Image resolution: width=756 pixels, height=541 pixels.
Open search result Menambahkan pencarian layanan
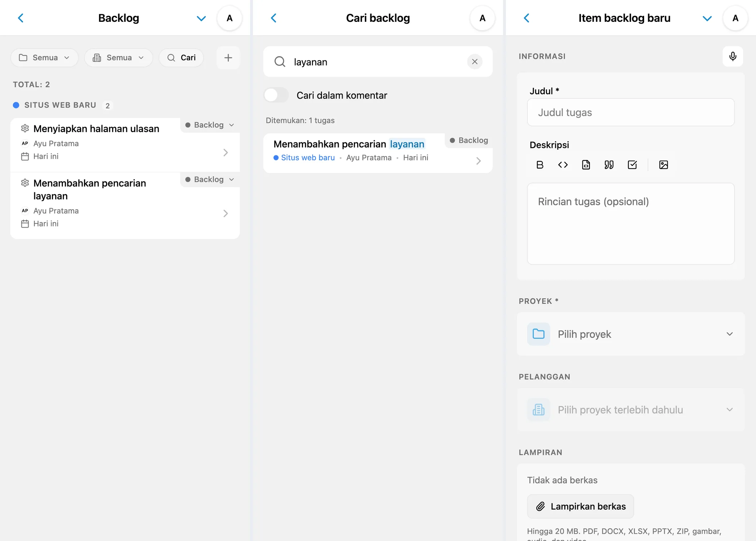378,153
